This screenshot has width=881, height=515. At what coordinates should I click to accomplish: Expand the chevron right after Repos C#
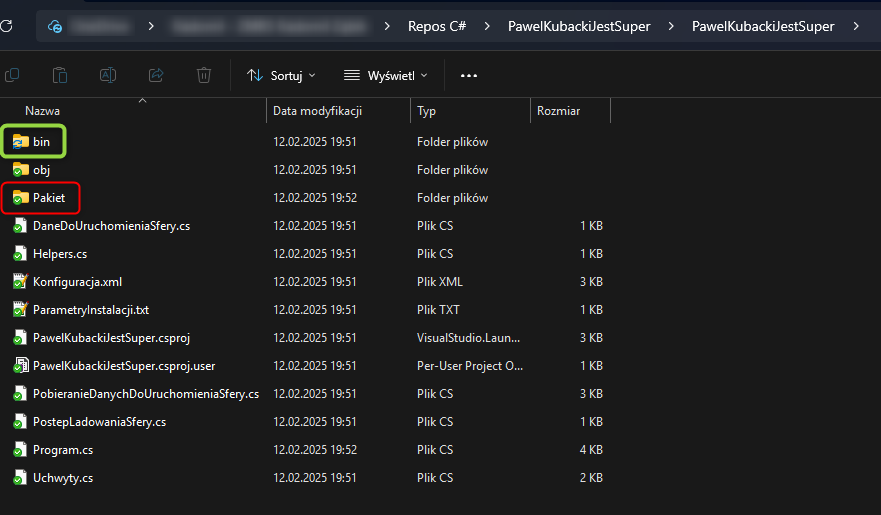coord(486,26)
